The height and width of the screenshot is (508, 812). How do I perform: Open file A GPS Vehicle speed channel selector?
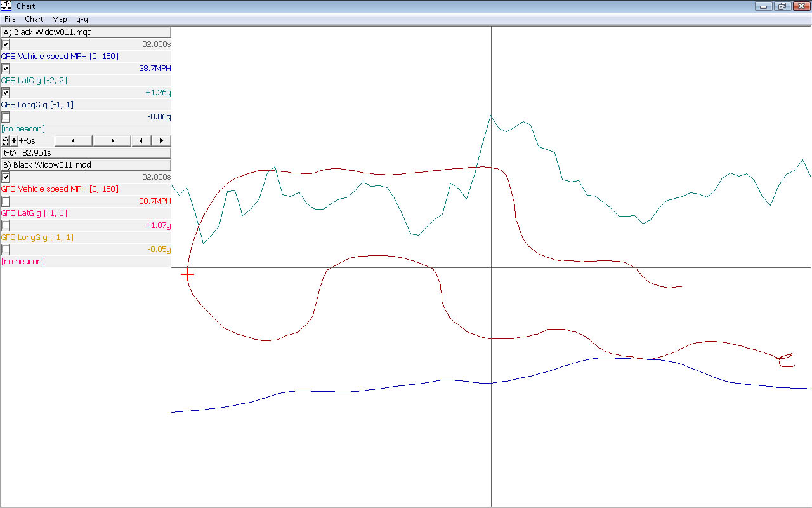coord(60,57)
